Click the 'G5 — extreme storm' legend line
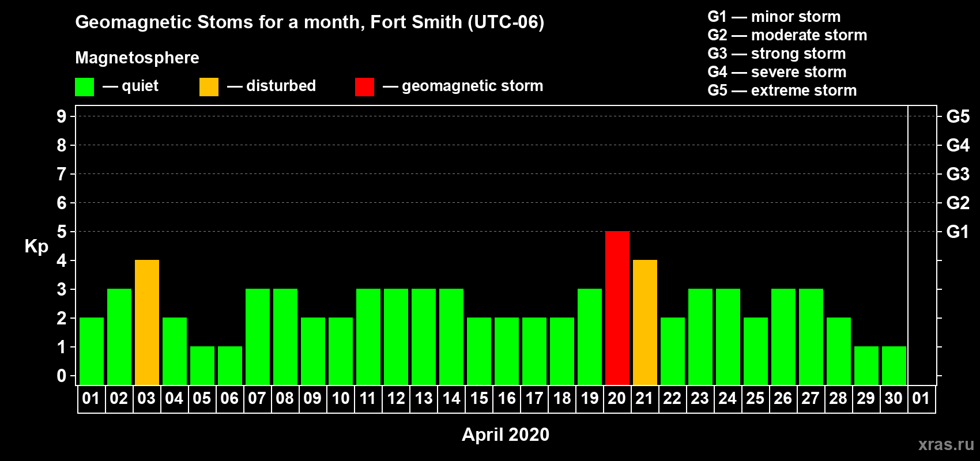Viewport: 980px width, 461px height. click(782, 90)
